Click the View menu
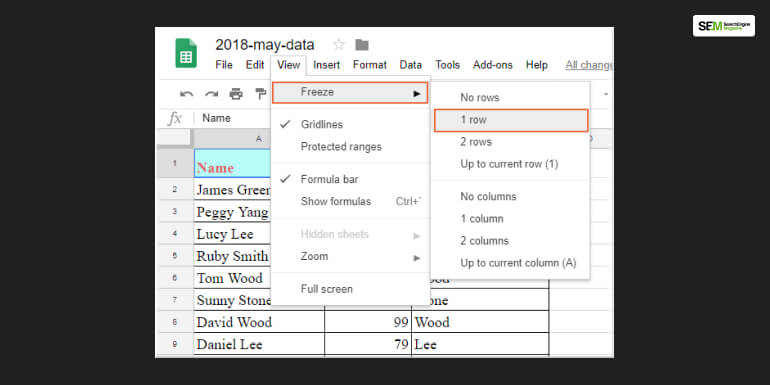Image resolution: width=770 pixels, height=385 pixels. 288,65
